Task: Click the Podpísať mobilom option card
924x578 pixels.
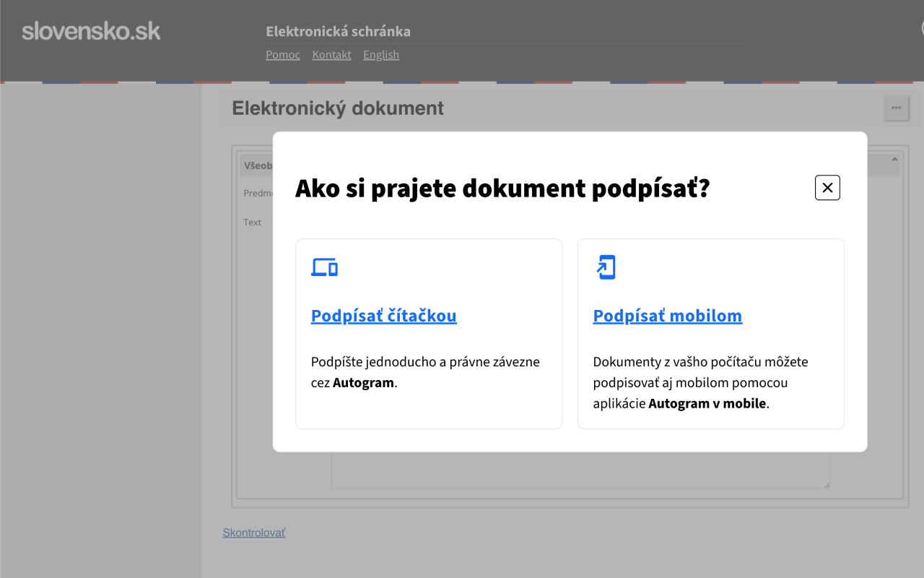Action: point(711,333)
